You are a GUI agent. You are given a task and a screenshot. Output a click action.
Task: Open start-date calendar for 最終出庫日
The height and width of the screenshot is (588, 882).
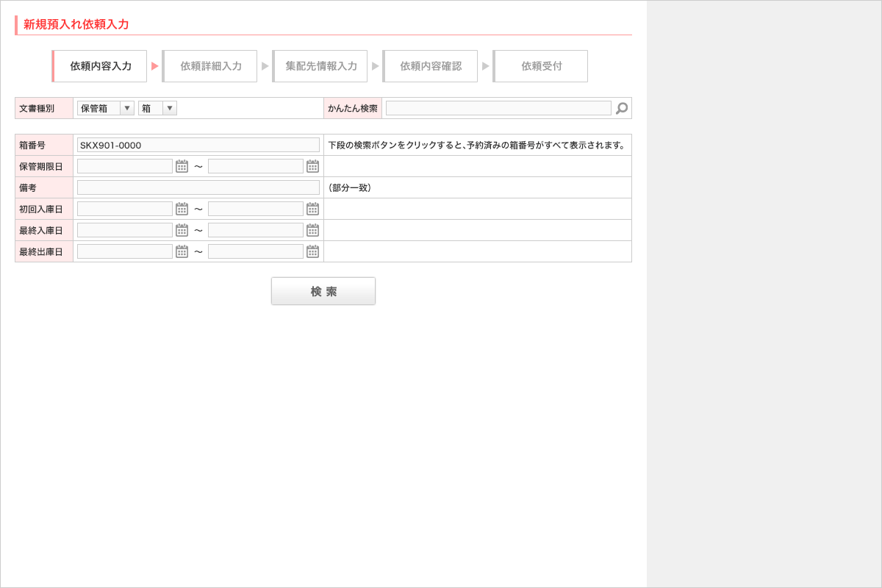[182, 251]
